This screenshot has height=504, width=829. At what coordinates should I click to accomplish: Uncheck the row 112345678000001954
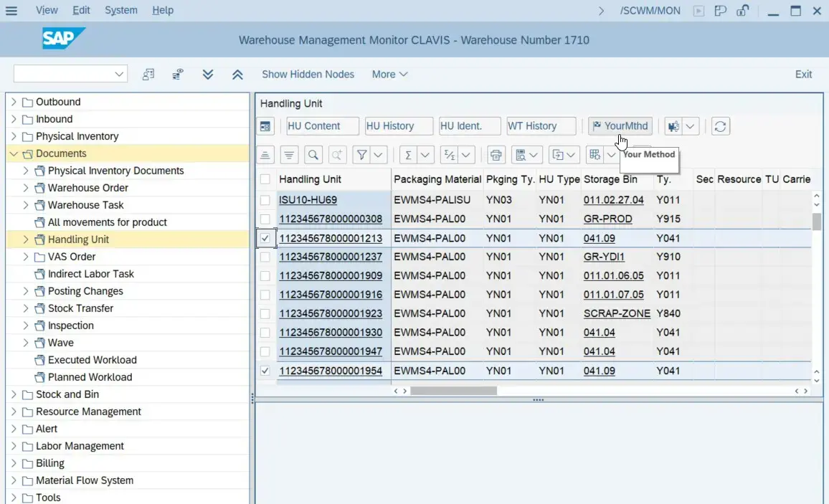[x=265, y=371]
